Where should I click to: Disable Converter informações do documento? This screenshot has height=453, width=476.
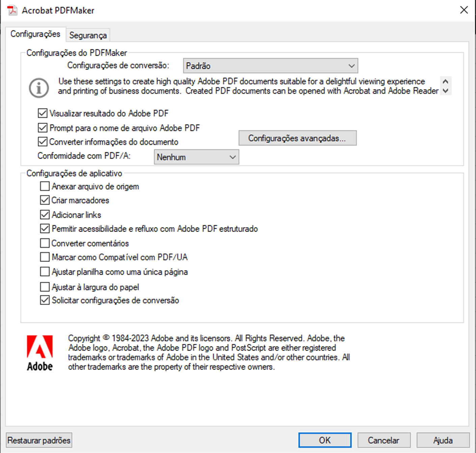42,142
